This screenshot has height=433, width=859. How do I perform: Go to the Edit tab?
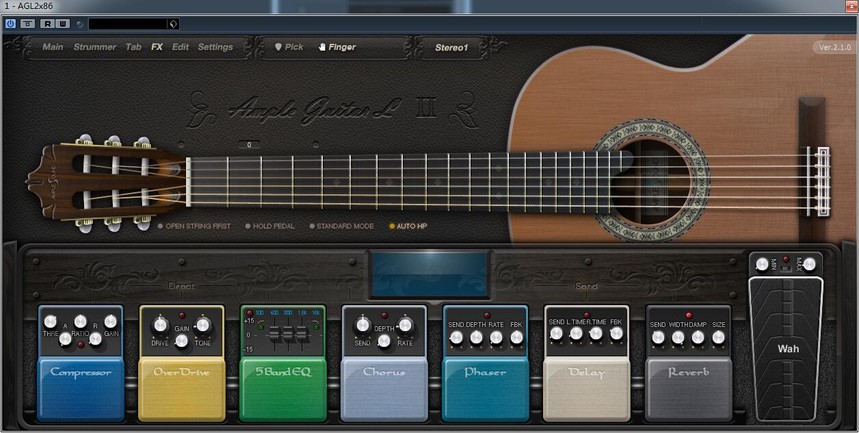180,47
